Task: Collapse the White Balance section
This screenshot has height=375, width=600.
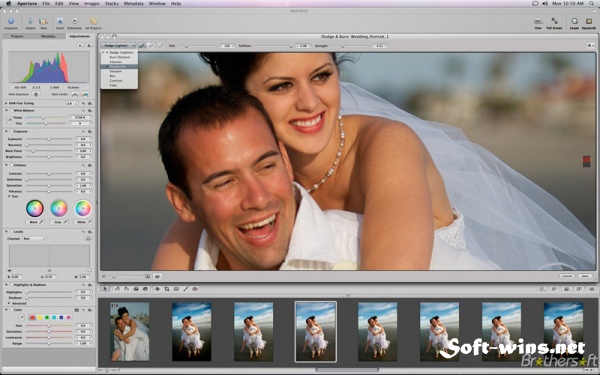Action: coord(6,111)
